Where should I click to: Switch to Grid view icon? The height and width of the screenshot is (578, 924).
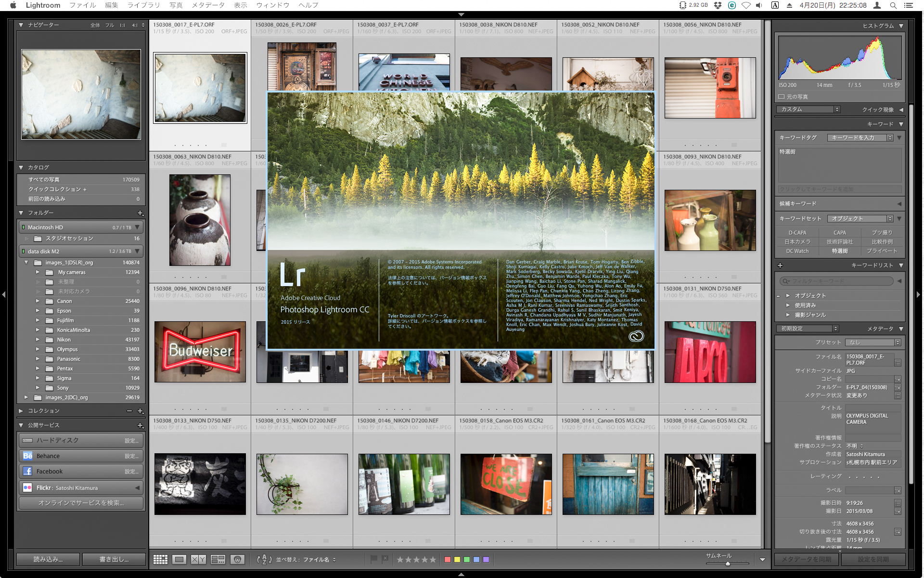pos(160,559)
